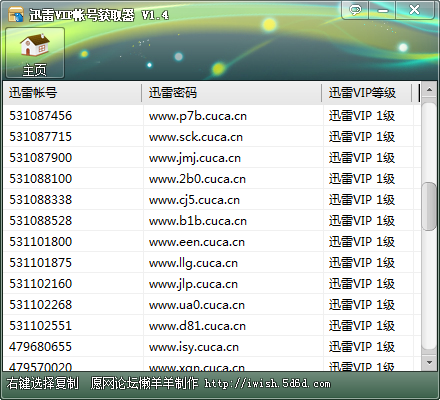440x400 pixels.
Task: Select account 479680655
Action: tap(41, 347)
